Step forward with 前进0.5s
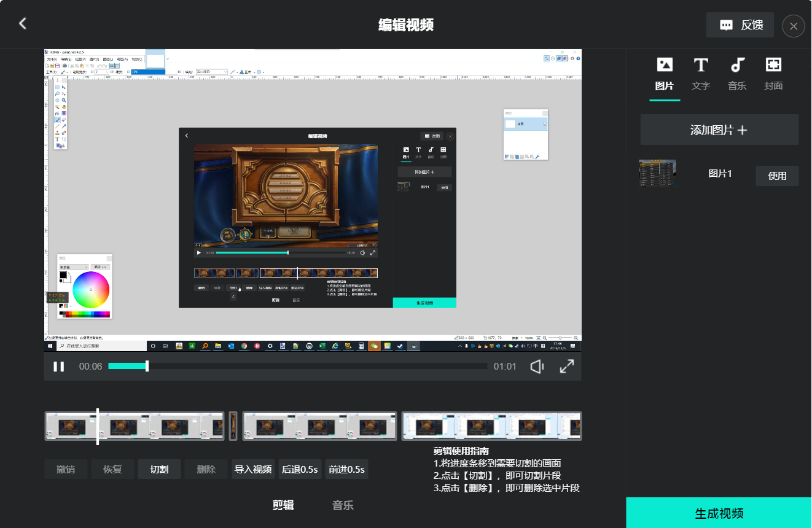Image resolution: width=812 pixels, height=528 pixels. (x=346, y=469)
